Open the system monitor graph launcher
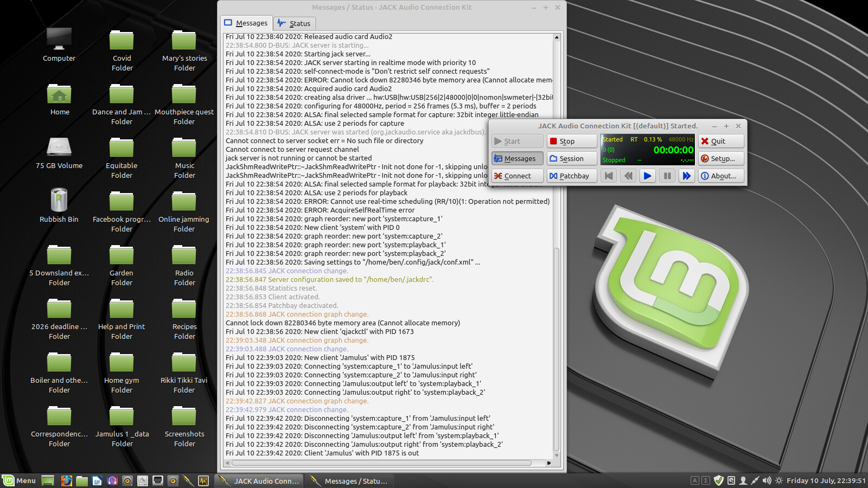This screenshot has height=488, width=868. 203,480
